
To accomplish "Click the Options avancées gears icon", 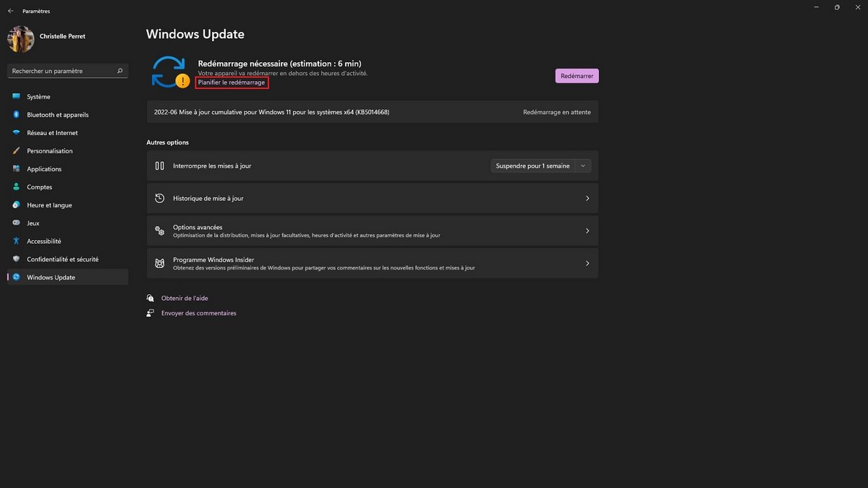I will [160, 231].
